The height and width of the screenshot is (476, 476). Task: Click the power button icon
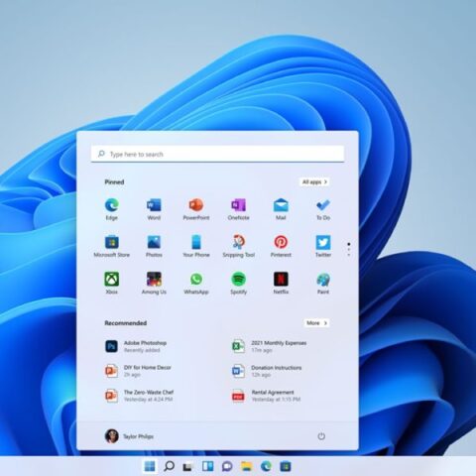coord(321,436)
